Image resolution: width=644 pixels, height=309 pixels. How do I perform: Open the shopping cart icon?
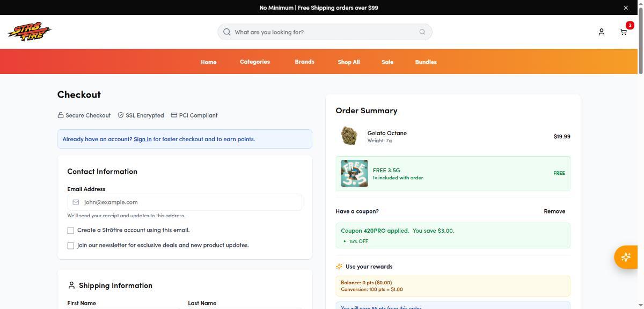pyautogui.click(x=624, y=32)
